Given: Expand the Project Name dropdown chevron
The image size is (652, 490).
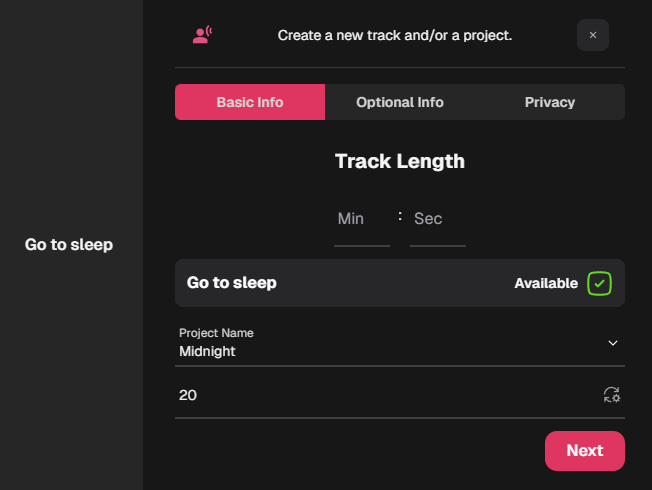Looking at the screenshot, I should point(612,343).
